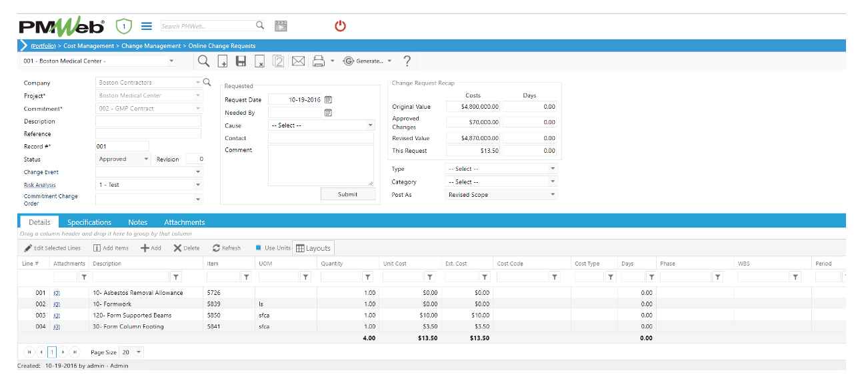
Task: Switch to the Attachments tab
Action: point(185,222)
